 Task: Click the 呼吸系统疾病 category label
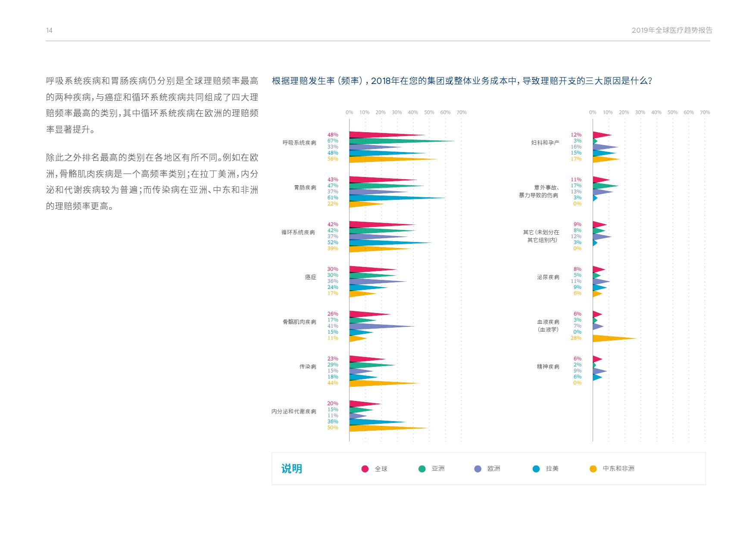(x=299, y=143)
